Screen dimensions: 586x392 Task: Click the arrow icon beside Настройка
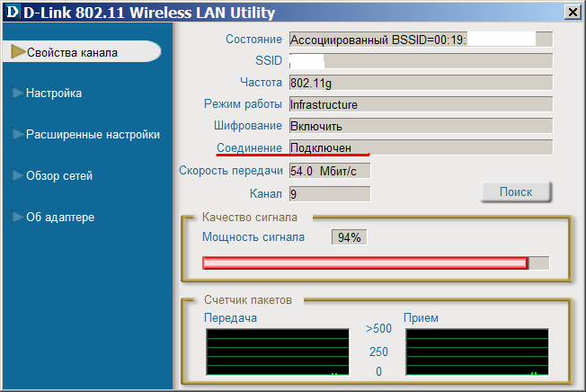tap(18, 93)
